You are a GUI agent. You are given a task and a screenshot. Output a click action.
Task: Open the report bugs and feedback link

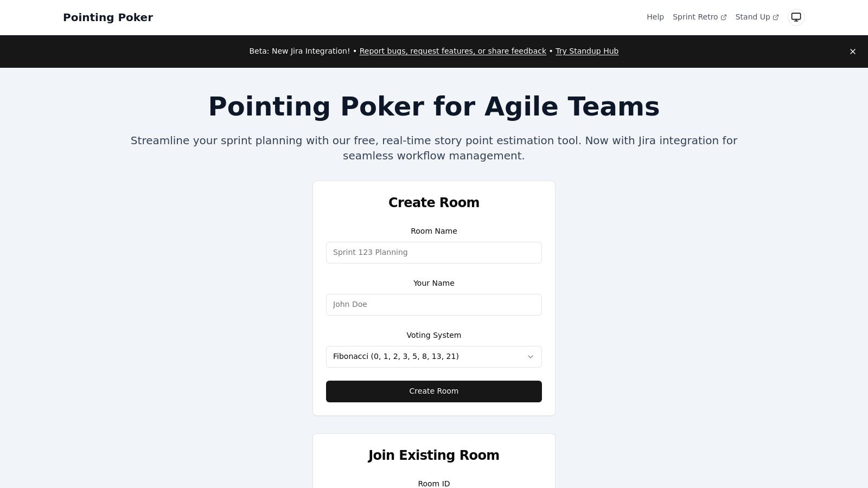coord(452,51)
